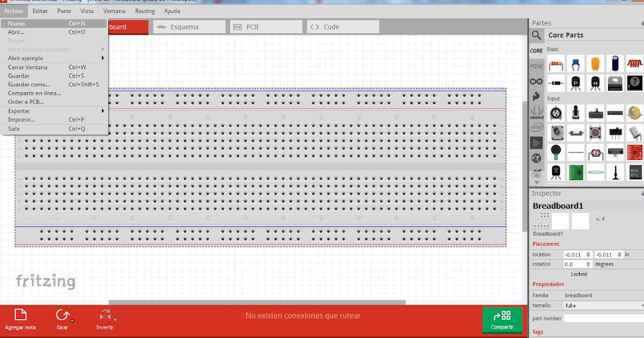
Task: Open the Seeed parts bin
Action: 537,113
